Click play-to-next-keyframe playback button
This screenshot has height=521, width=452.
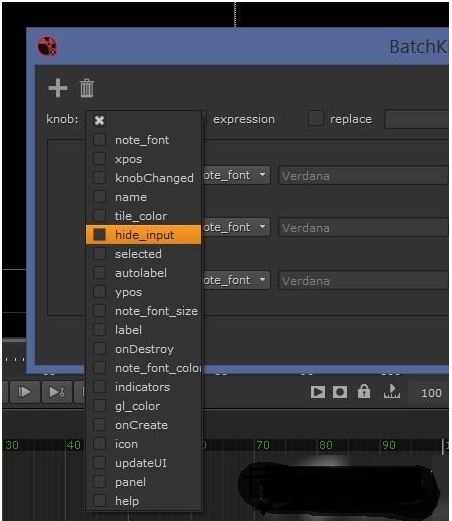pos(57,392)
